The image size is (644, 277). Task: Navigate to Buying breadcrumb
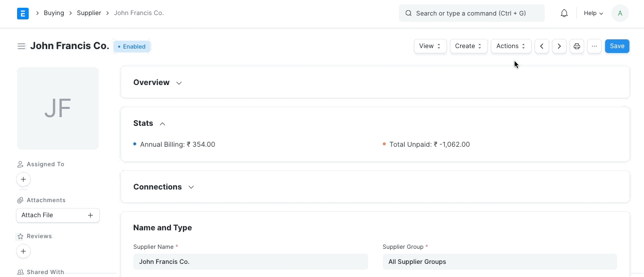[x=54, y=13]
